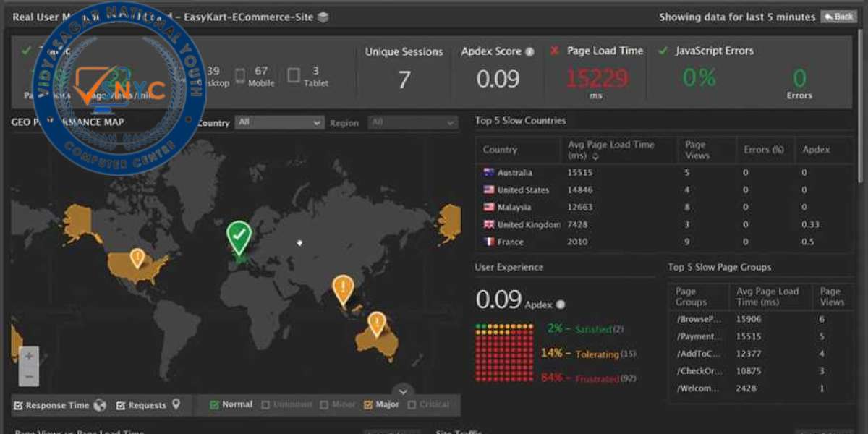Select the warning marker over the United States
The image size is (868, 434).
pos(137,258)
